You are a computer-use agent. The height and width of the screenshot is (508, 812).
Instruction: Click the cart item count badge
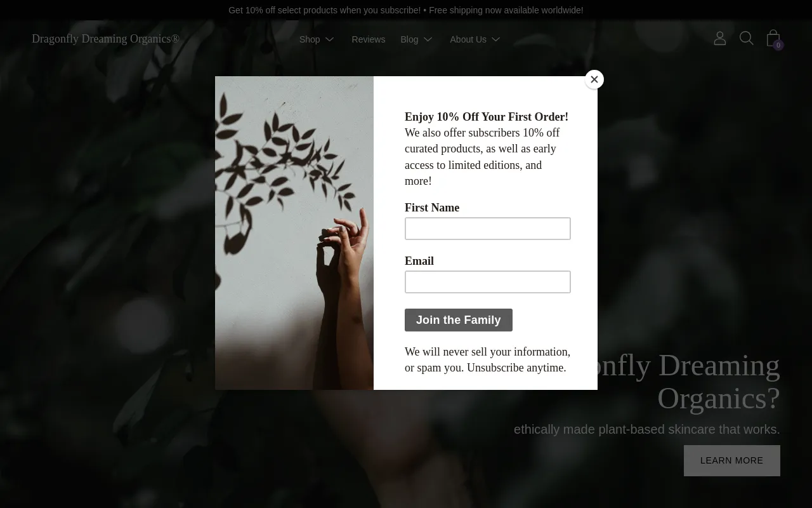click(778, 45)
